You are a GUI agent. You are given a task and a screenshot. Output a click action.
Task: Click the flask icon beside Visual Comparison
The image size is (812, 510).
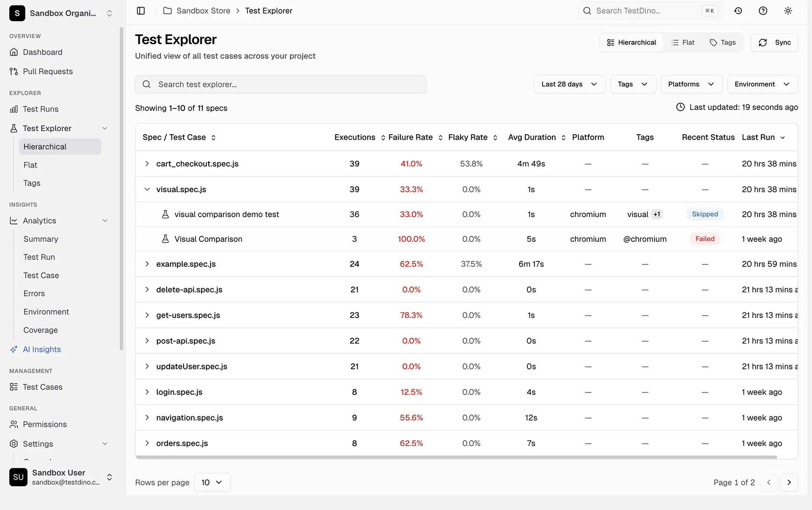pyautogui.click(x=165, y=239)
